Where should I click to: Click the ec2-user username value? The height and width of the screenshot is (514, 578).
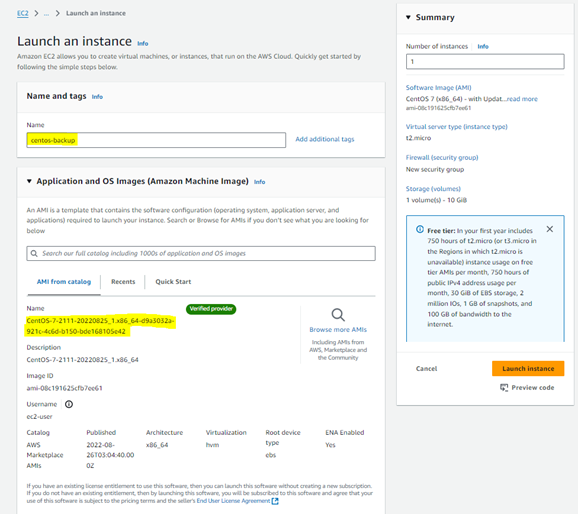coord(39,417)
